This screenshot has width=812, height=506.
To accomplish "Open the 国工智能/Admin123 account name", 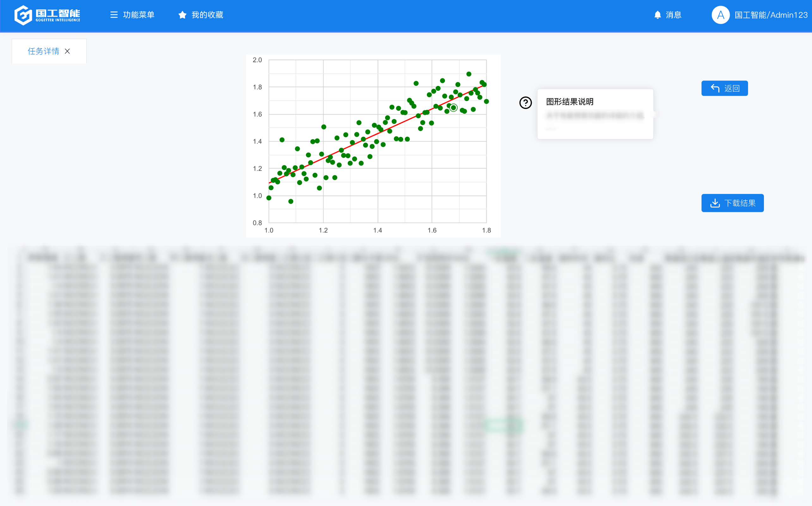I will (771, 15).
